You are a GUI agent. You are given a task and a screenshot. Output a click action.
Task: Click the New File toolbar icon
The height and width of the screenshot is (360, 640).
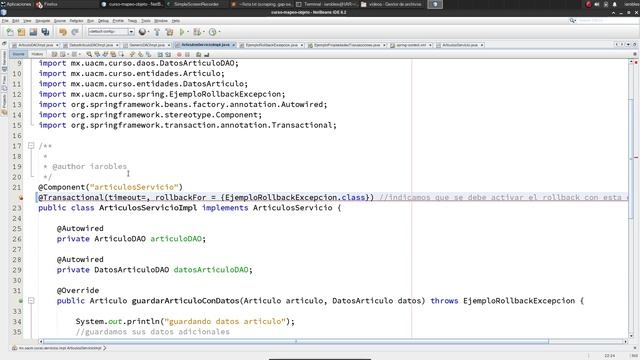tap(10, 32)
